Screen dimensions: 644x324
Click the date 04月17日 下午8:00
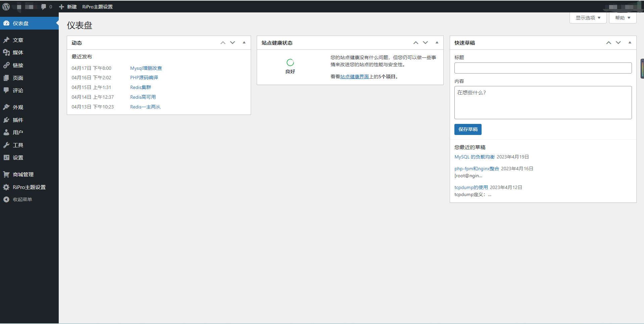[91, 68]
